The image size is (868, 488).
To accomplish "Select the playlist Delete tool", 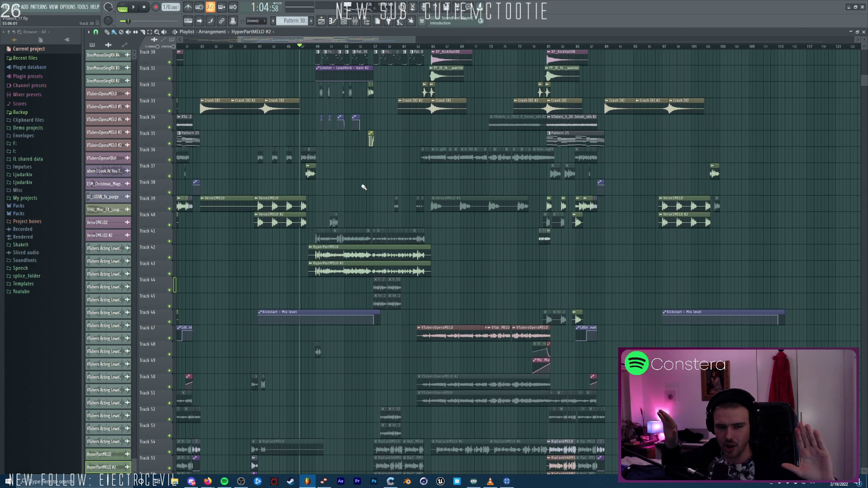I will (x=121, y=32).
